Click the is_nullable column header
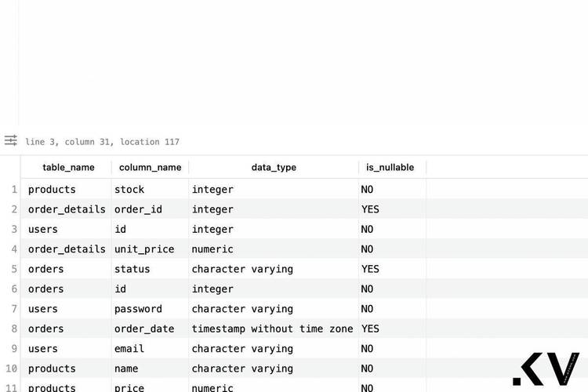This screenshot has width=588, height=392. [391, 167]
